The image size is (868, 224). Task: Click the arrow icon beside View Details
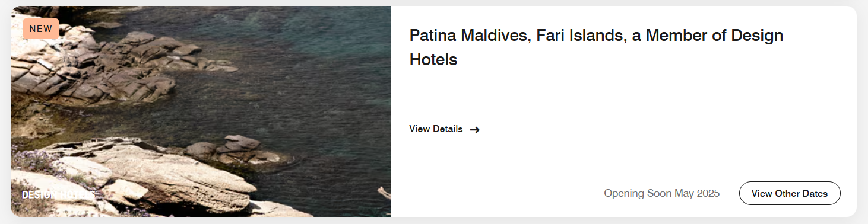coord(474,129)
